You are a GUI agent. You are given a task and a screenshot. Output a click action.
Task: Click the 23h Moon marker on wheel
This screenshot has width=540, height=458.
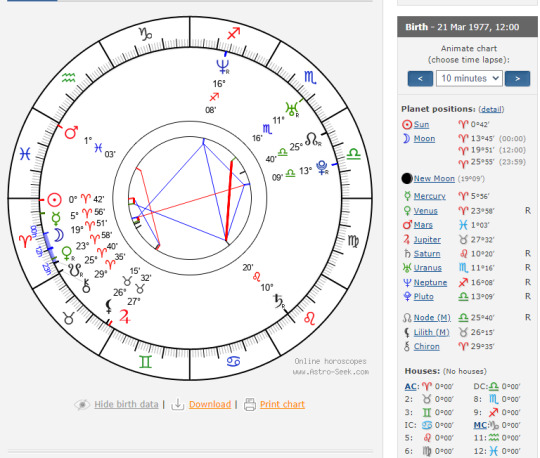coord(46,269)
